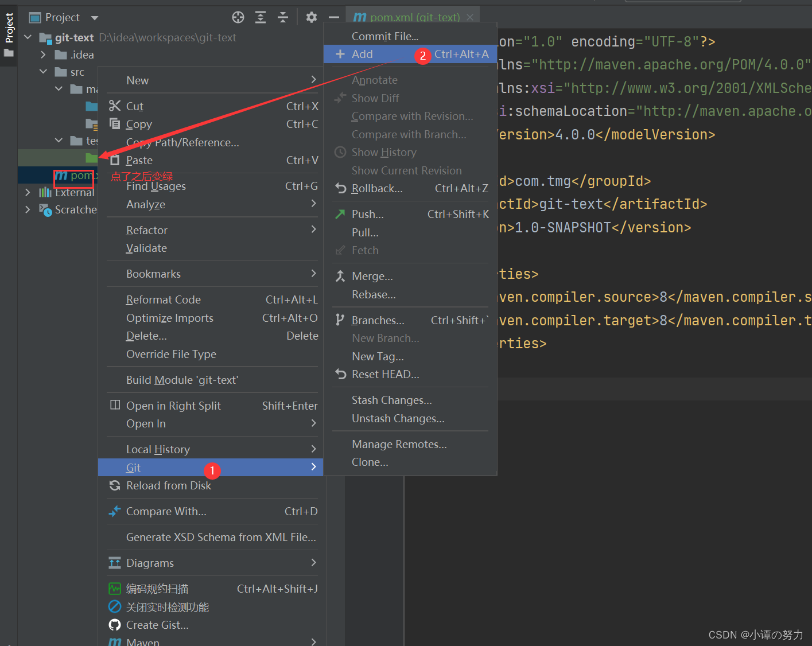This screenshot has height=646, width=812.
Task: Click the Reset HEAD arrow icon
Action: pyautogui.click(x=340, y=374)
